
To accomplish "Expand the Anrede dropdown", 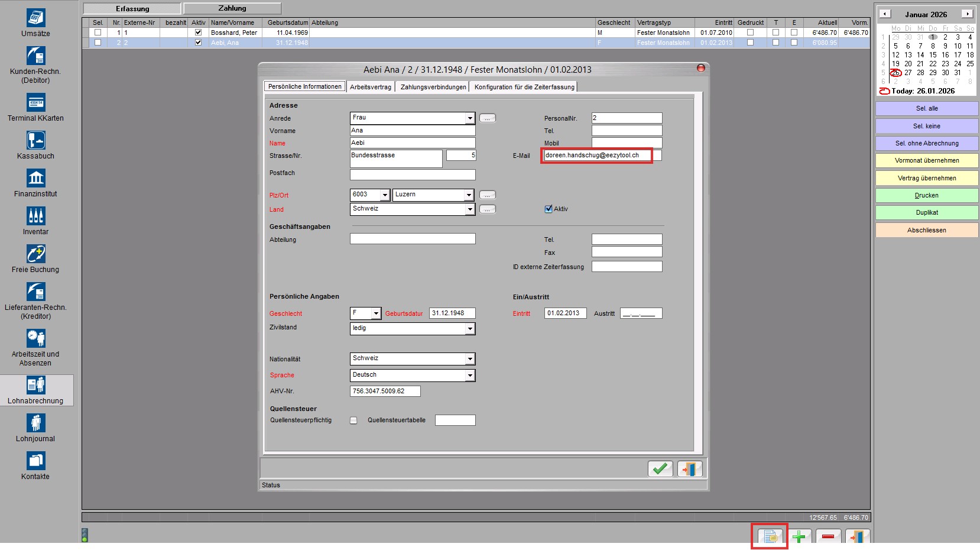I will point(469,118).
